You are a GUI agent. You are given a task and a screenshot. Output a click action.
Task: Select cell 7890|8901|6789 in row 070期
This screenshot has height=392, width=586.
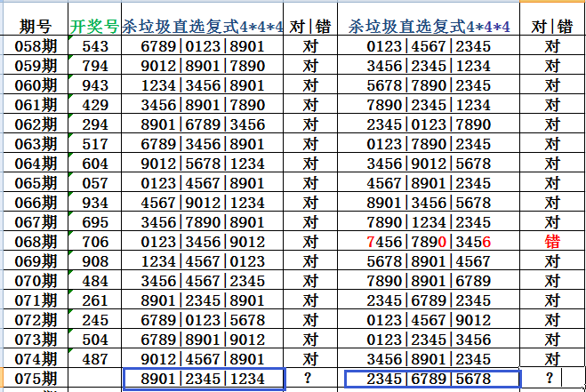429,280
